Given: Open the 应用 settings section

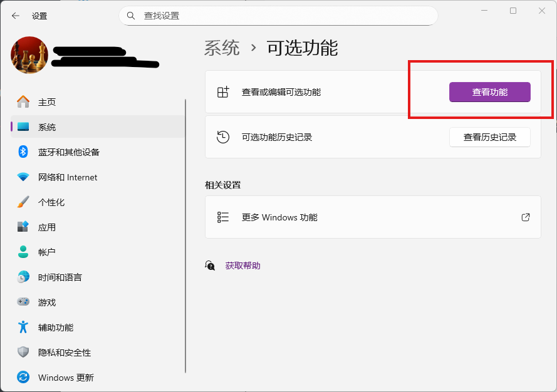Looking at the screenshot, I should pyautogui.click(x=47, y=227).
